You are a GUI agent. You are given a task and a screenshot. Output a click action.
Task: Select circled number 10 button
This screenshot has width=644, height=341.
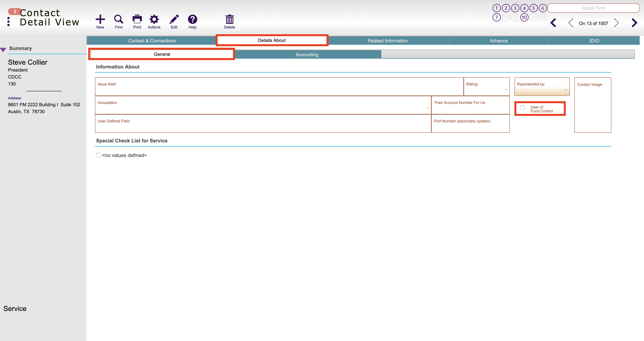(524, 18)
